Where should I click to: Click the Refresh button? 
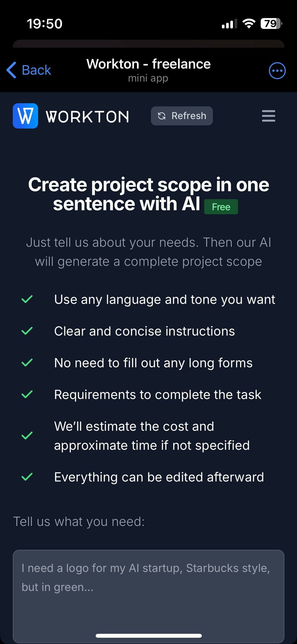182,116
